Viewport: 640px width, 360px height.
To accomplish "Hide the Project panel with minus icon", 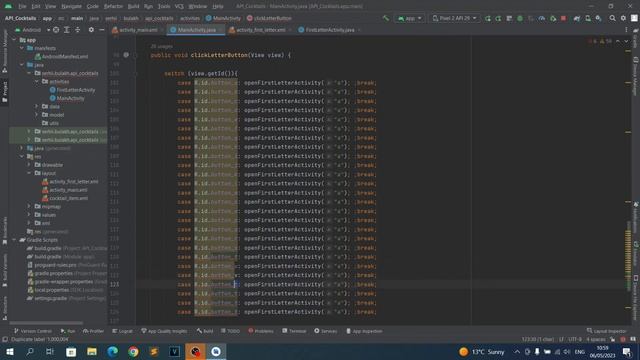I will tap(102, 30).
